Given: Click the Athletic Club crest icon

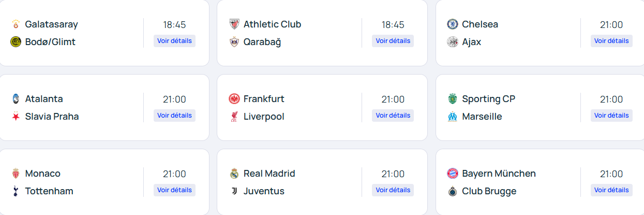Looking at the screenshot, I should pyautogui.click(x=234, y=24).
